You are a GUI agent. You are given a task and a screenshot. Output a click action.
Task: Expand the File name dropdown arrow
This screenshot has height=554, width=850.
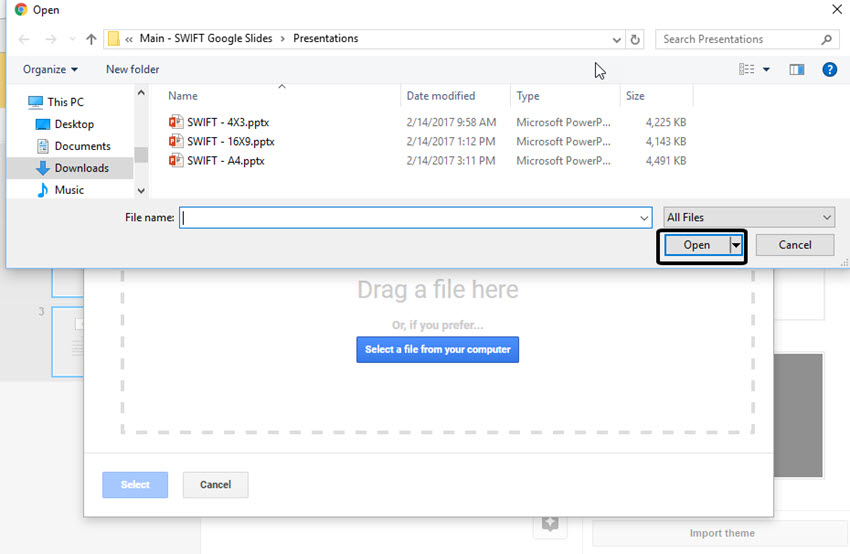tap(643, 218)
